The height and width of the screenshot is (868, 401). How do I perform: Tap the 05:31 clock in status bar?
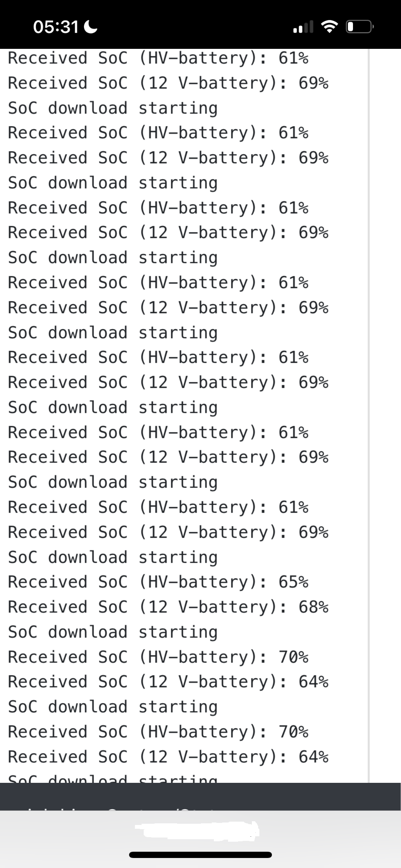point(56,28)
